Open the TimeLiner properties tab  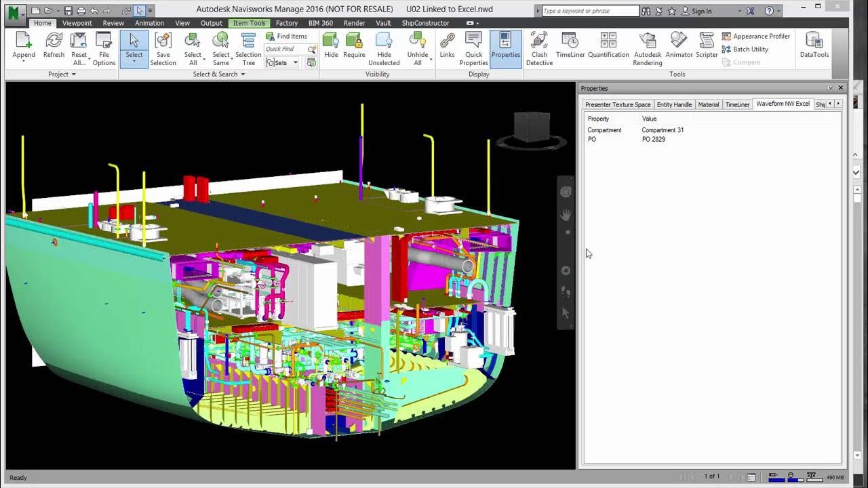pyautogui.click(x=737, y=104)
